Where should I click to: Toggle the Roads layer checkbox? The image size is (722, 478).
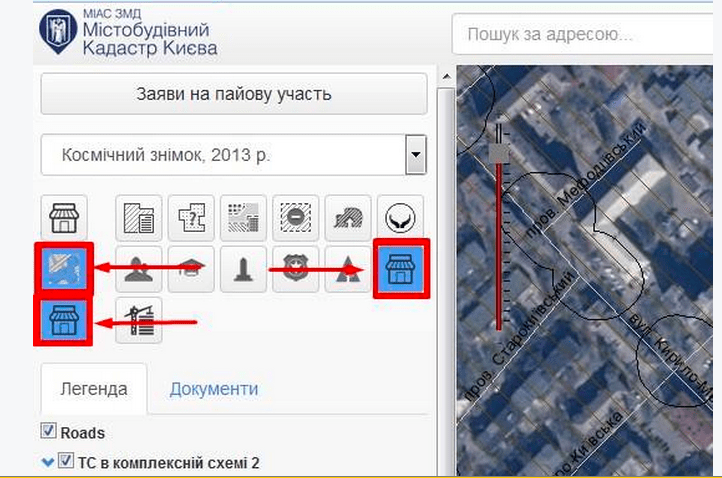tap(48, 431)
